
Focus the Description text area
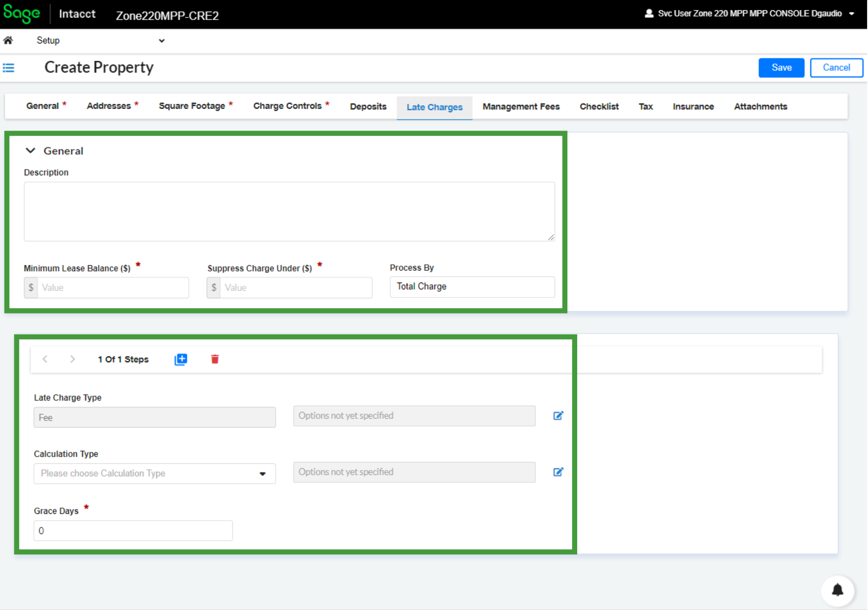click(x=289, y=212)
